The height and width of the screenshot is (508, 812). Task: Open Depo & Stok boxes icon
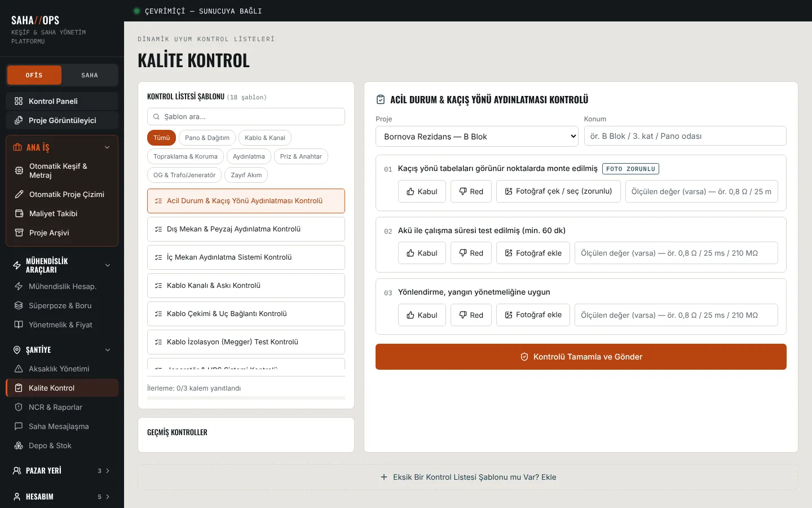click(x=19, y=445)
